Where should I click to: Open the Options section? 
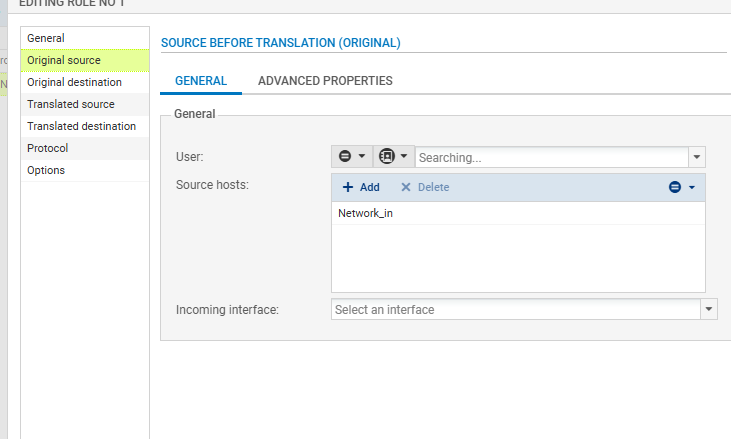46,170
